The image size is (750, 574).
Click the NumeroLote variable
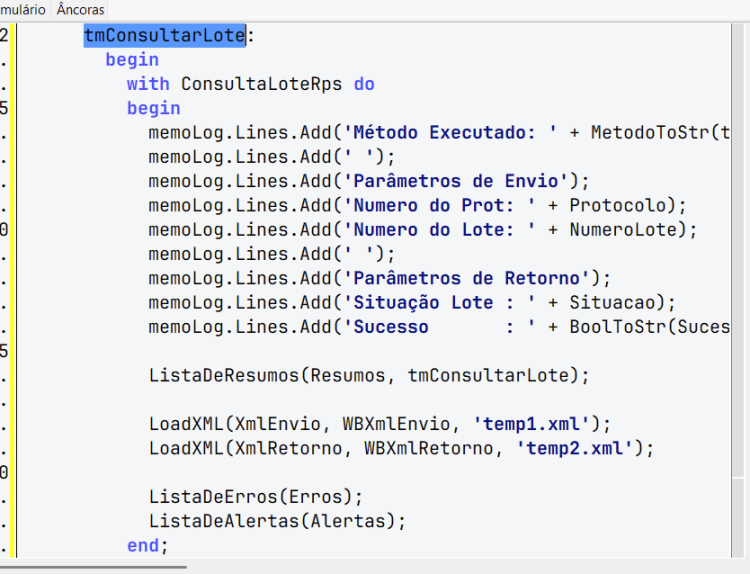pyautogui.click(x=623, y=230)
